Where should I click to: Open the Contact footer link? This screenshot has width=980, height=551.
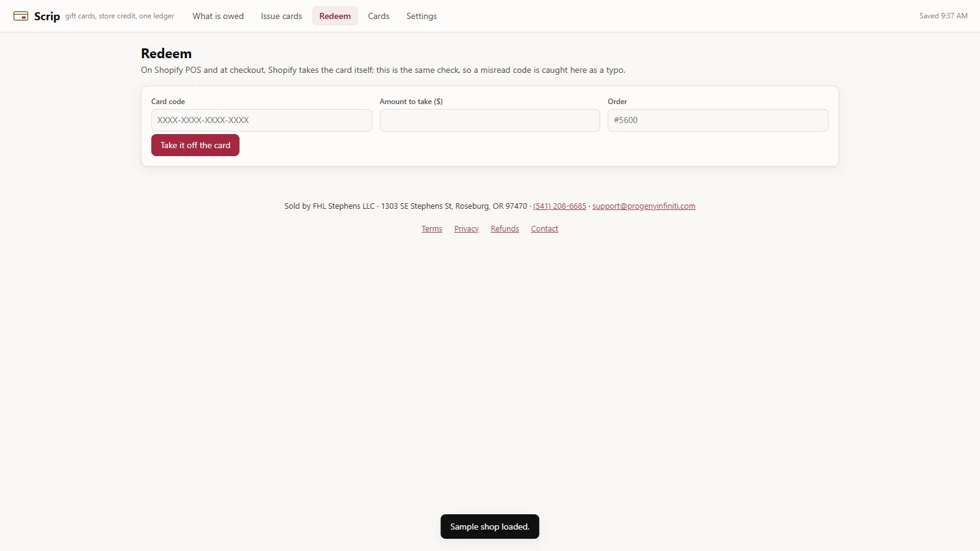[545, 229]
